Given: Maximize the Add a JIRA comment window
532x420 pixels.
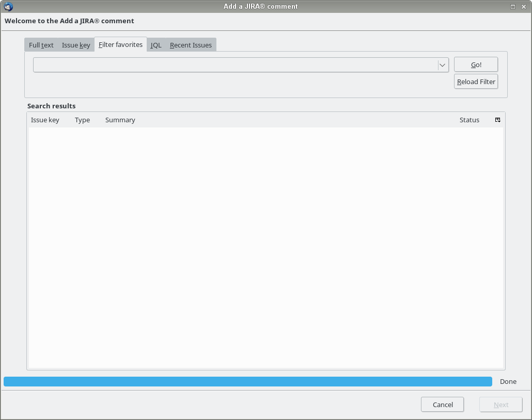Looking at the screenshot, I should [x=513, y=6].
